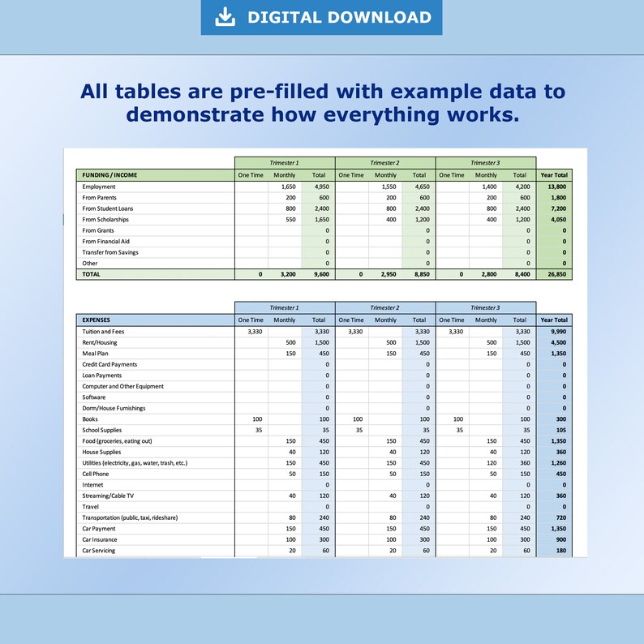The image size is (644, 644).
Task: Select the Car Insurance row label
Action: pos(100,539)
